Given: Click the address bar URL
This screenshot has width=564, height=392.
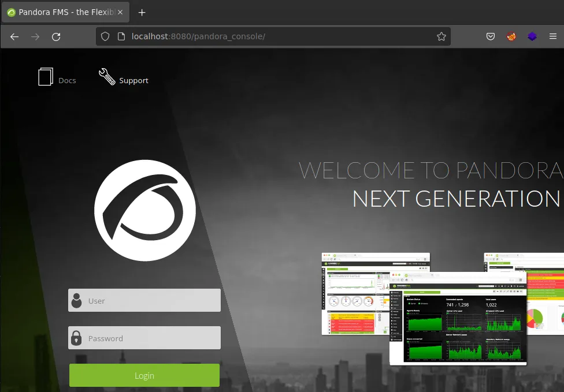Looking at the screenshot, I should point(198,36).
